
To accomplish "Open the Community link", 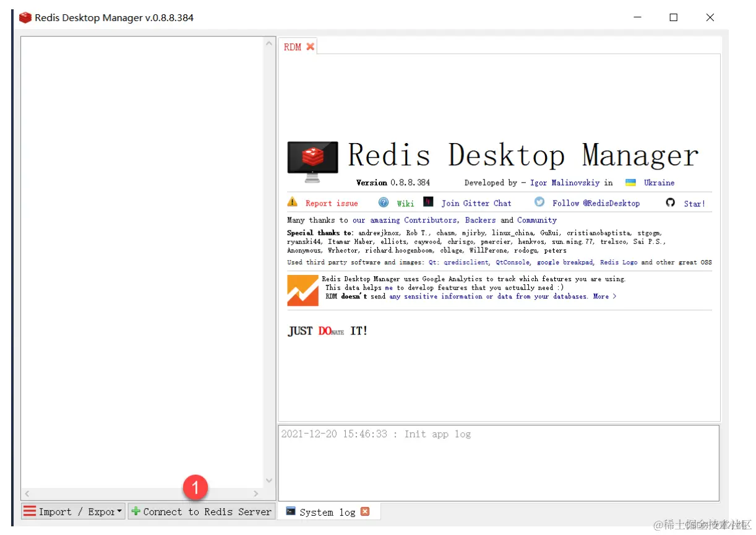I will (x=537, y=220).
